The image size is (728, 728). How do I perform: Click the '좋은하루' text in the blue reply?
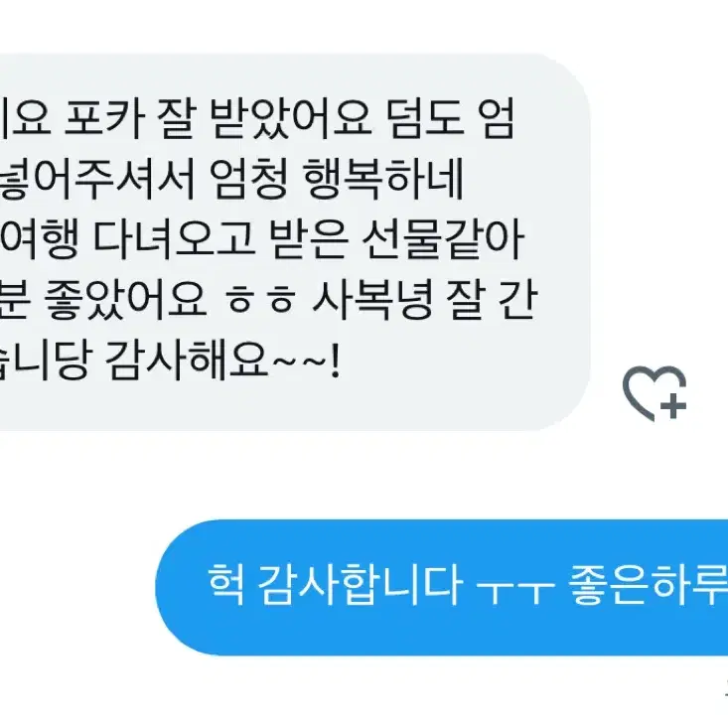[x=649, y=585]
